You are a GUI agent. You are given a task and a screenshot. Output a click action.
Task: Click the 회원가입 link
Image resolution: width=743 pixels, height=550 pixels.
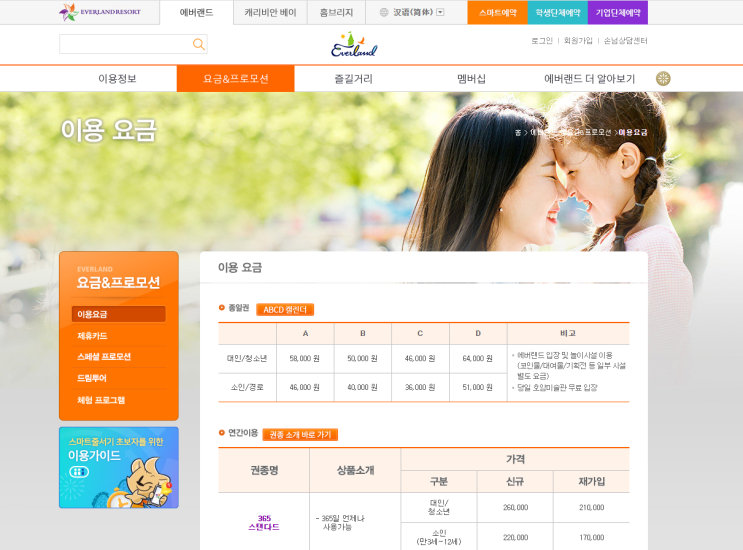(578, 41)
